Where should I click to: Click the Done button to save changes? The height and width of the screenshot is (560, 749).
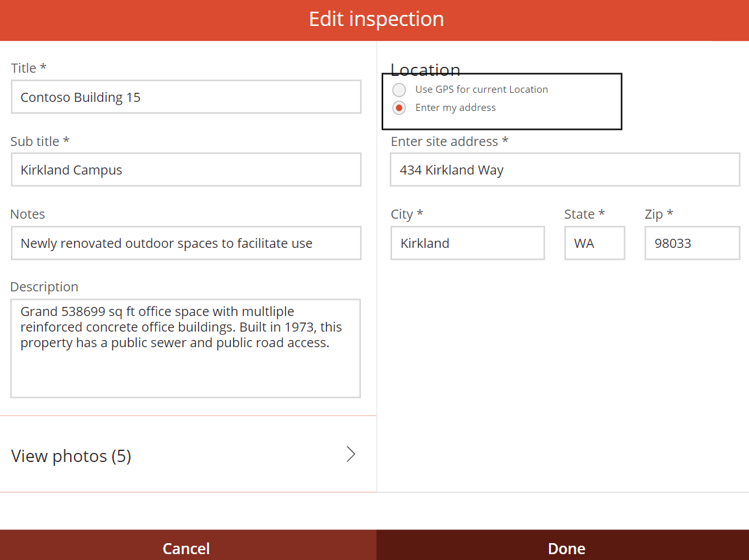(566, 548)
